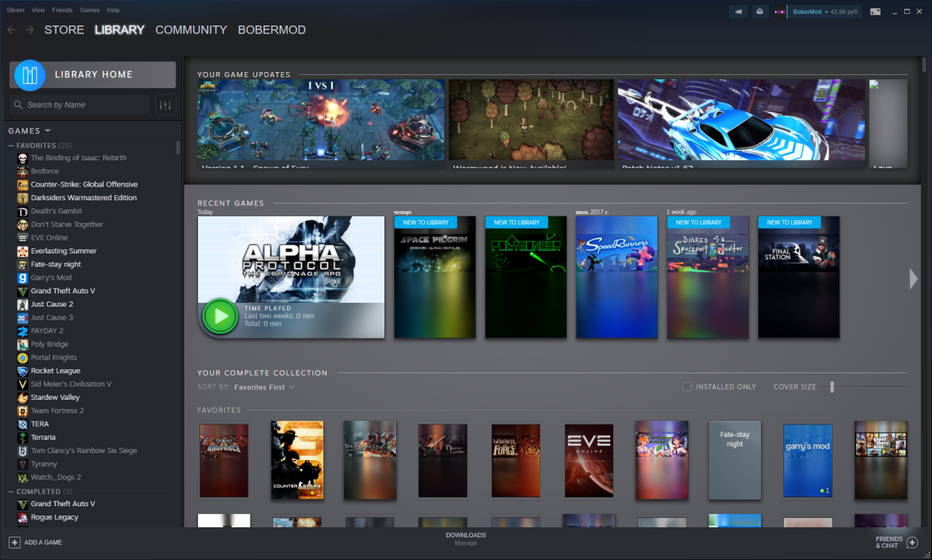The width and height of the screenshot is (932, 560).
Task: Click the Library Home grid icon
Action: [30, 74]
